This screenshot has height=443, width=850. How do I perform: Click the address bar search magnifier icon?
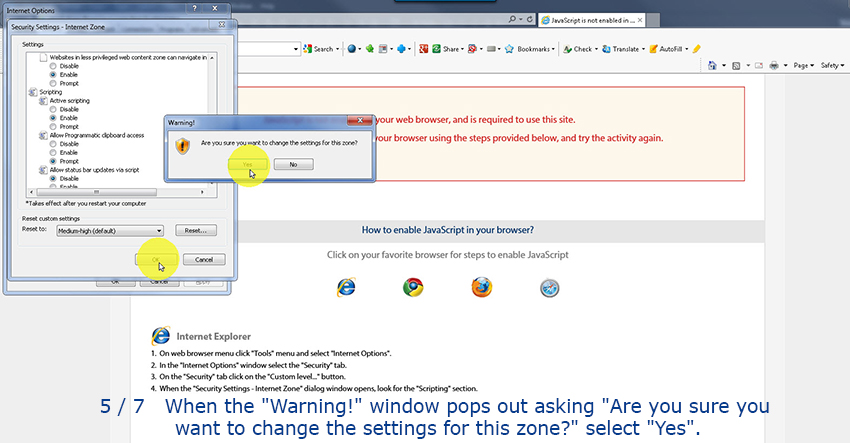(512, 20)
